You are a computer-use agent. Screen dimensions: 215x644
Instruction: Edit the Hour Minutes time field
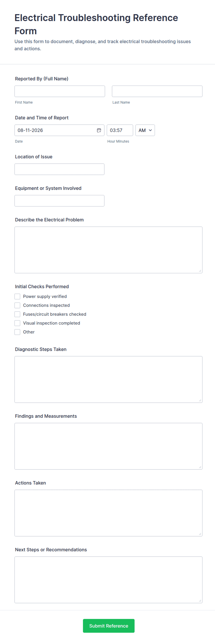point(120,130)
